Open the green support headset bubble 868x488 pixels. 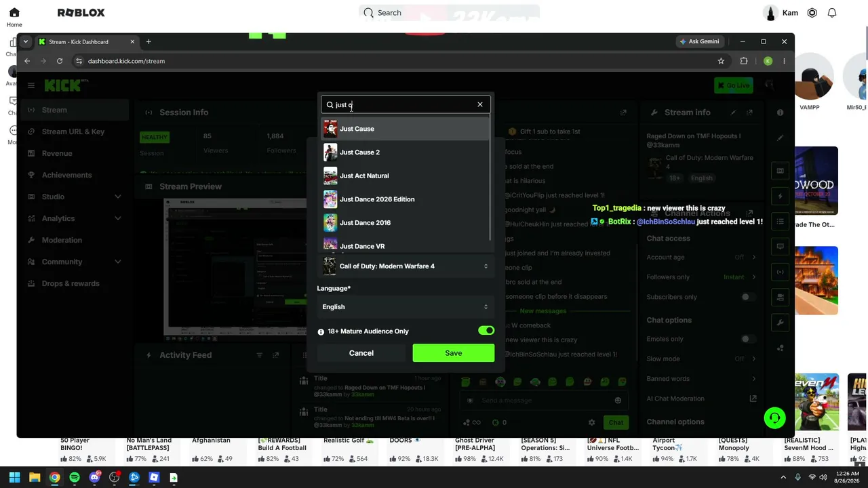(x=774, y=418)
